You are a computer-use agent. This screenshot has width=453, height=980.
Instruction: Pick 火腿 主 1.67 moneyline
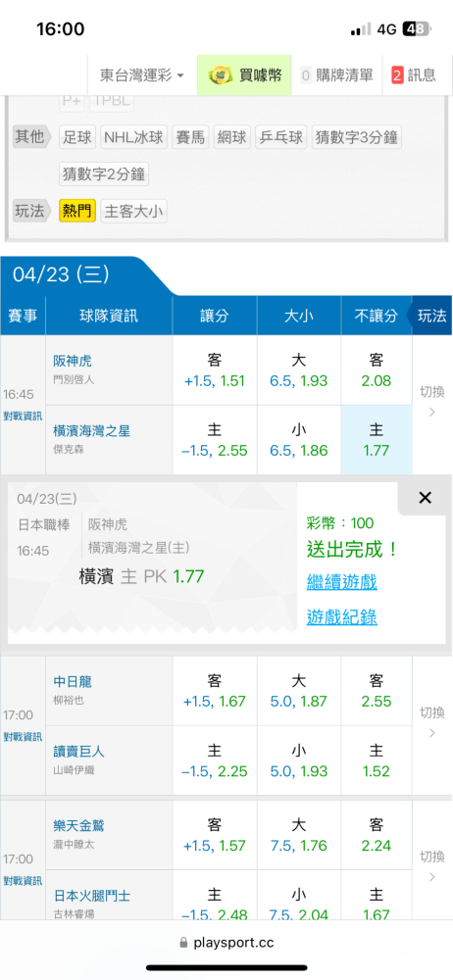tap(377, 895)
